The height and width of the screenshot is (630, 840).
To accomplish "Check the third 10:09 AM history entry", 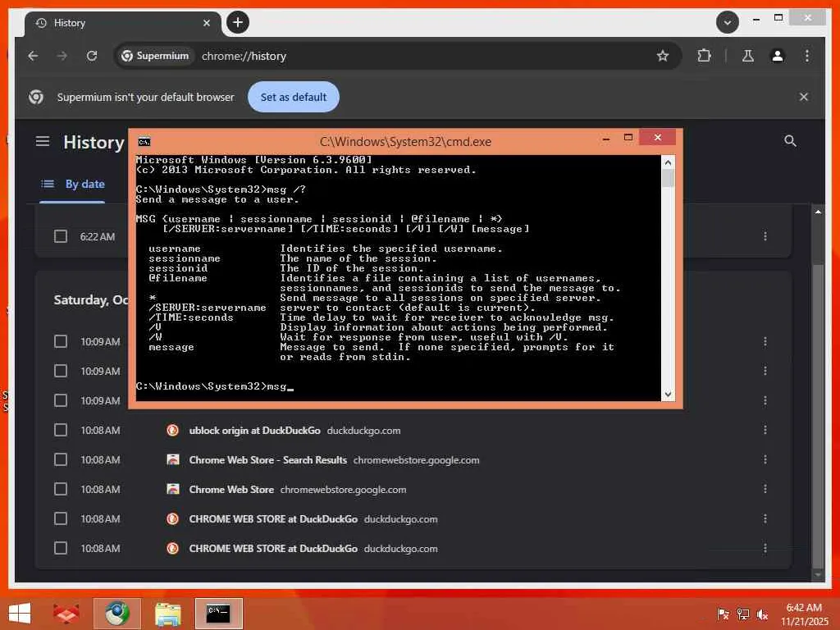I will (x=61, y=400).
